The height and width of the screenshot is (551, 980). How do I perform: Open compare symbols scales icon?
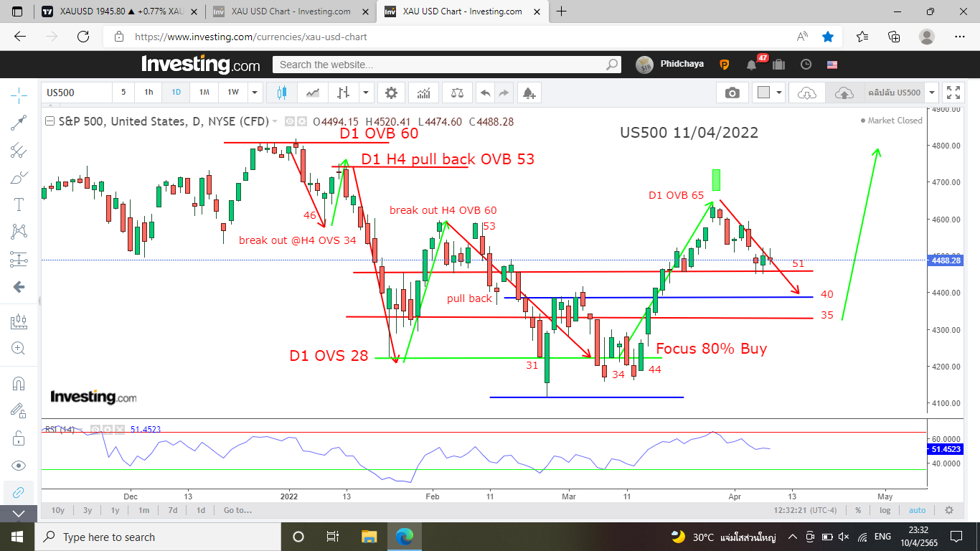coord(457,93)
